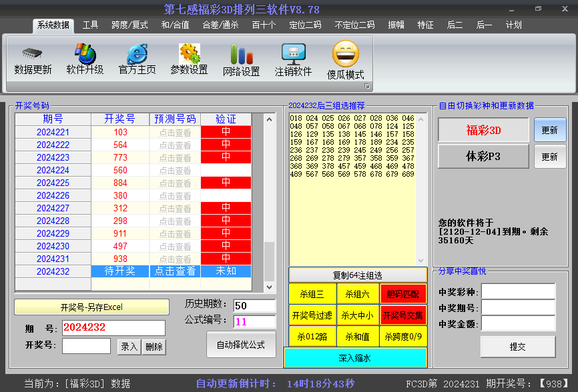The image size is (578, 392).
Task: Click 期号 column header
Action: (x=53, y=119)
